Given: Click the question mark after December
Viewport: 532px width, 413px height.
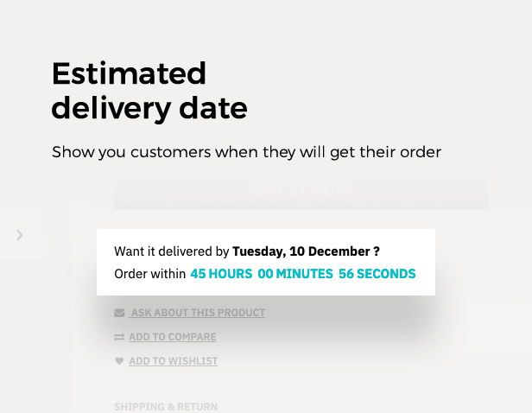Looking at the screenshot, I should pyautogui.click(x=377, y=251).
